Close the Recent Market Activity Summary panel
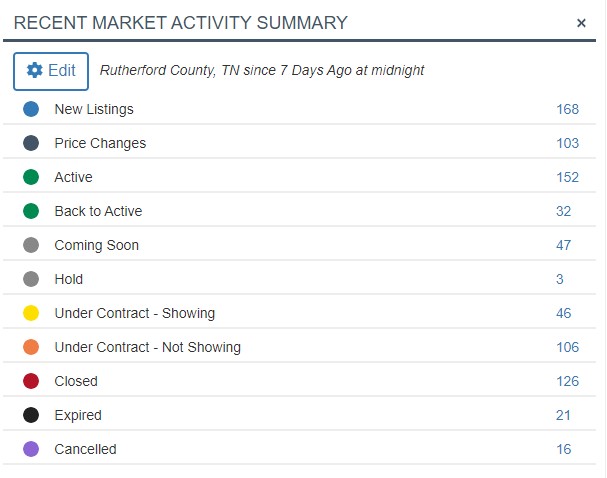 (581, 23)
